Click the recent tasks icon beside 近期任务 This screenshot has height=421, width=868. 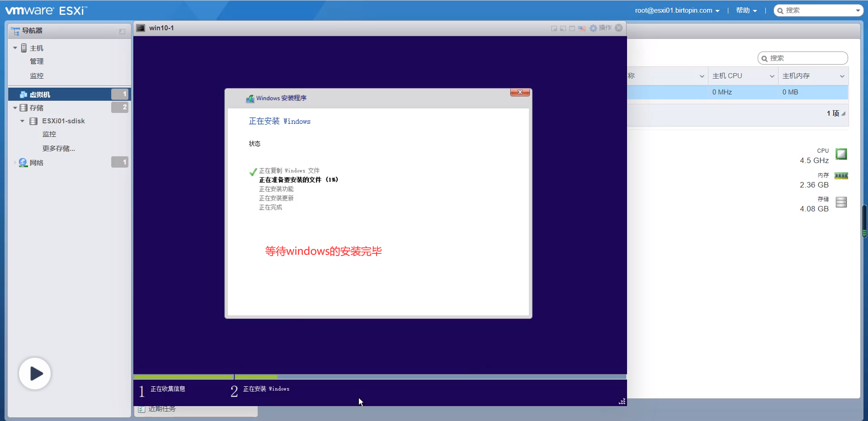click(x=142, y=409)
